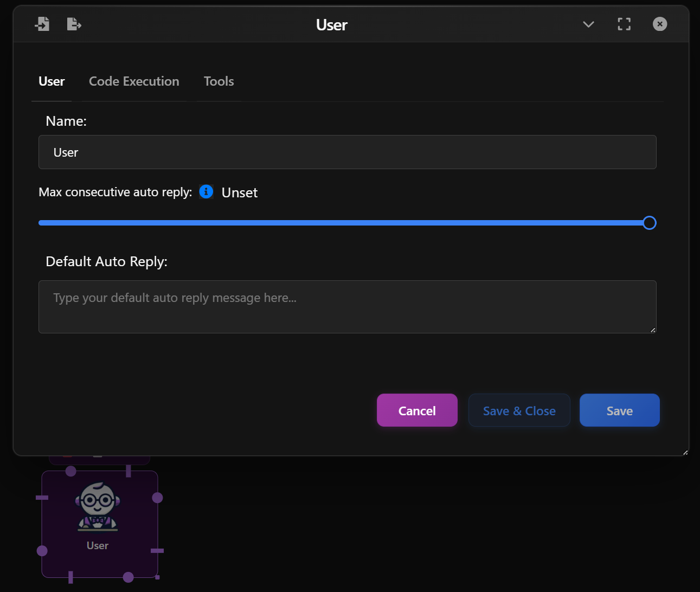Click the close X icon on the User dialog
700x592 pixels.
pos(660,24)
